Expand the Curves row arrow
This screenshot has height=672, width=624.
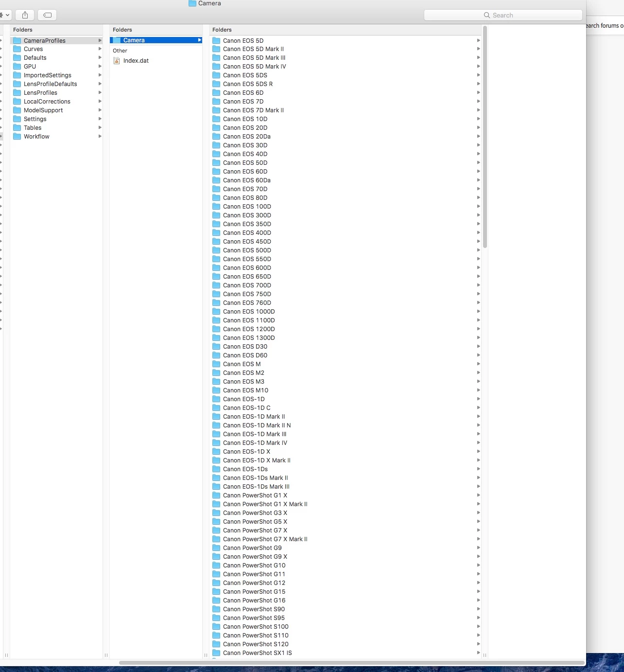100,49
